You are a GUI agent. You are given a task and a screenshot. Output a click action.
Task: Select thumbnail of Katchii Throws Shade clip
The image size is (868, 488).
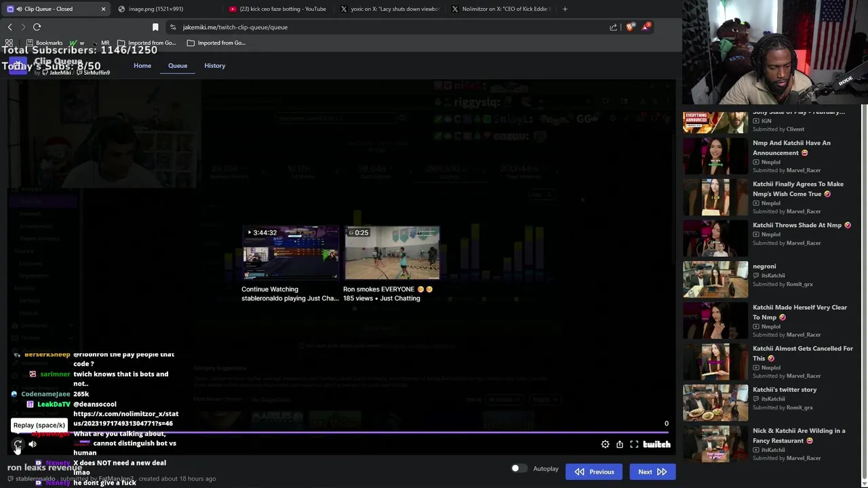point(715,239)
